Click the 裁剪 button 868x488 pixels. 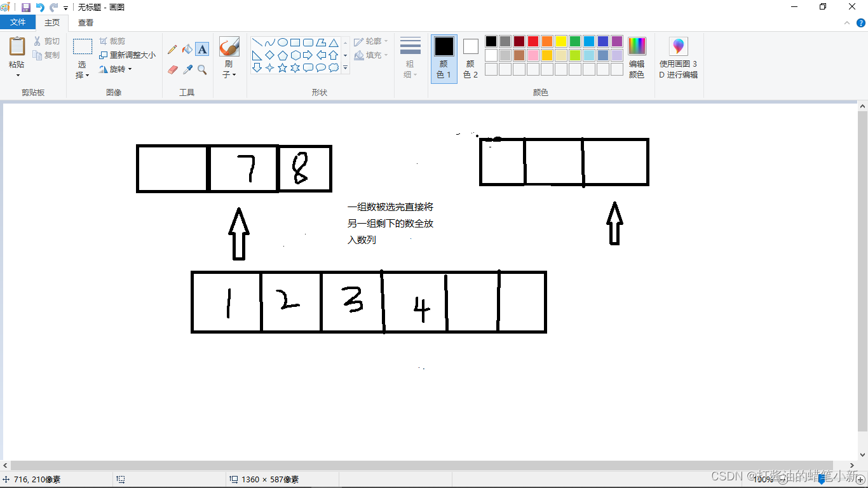tap(112, 41)
